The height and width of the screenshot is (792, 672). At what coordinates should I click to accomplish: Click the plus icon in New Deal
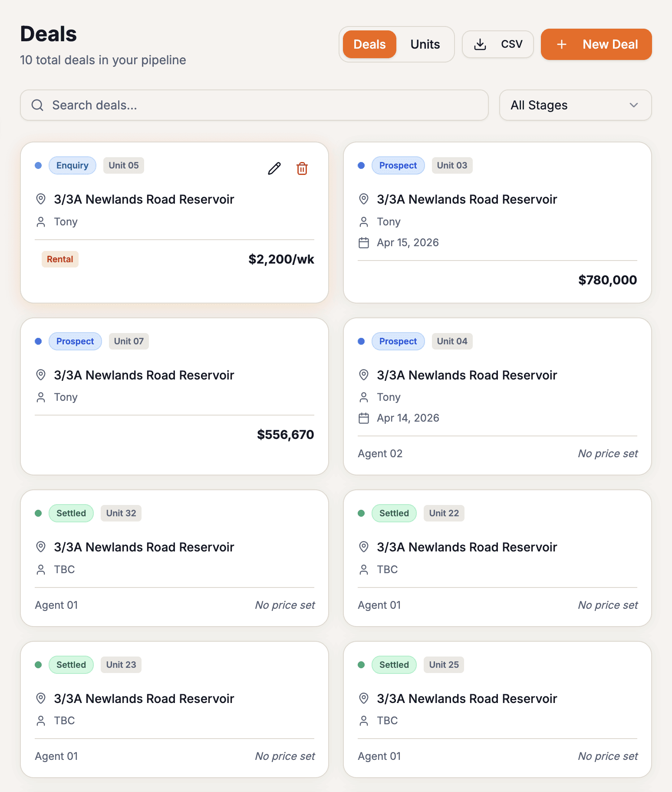pyautogui.click(x=561, y=44)
